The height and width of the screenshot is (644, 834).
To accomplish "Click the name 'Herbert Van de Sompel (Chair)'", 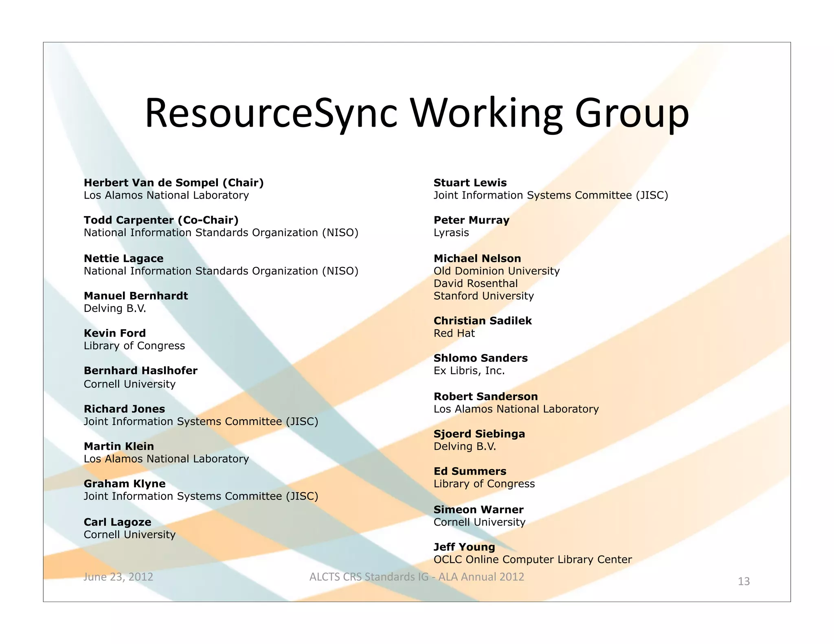I will point(174,183).
